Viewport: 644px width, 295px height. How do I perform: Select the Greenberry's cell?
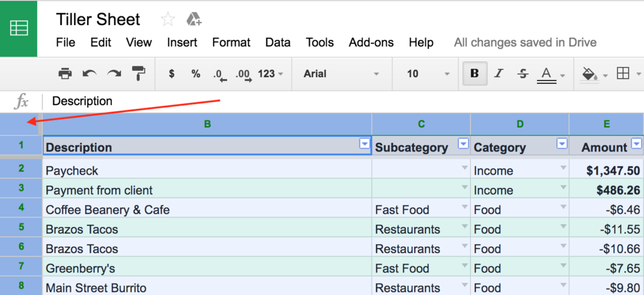click(x=207, y=267)
